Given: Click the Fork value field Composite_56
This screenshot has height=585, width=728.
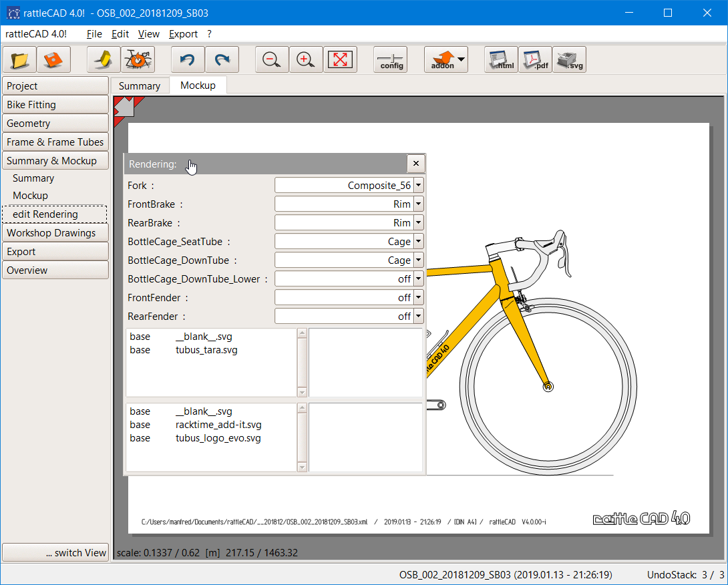Looking at the screenshot, I should 344,185.
